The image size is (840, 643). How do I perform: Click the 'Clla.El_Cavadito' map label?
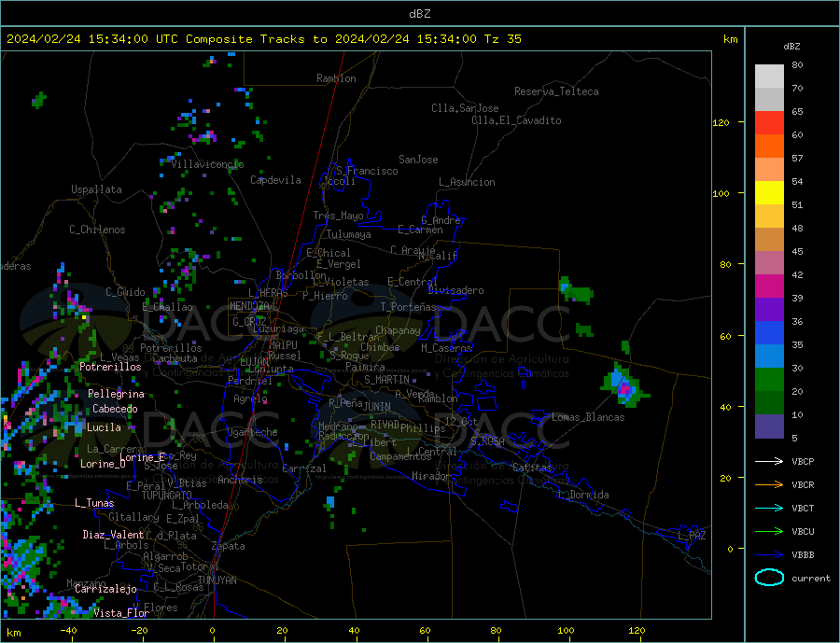click(x=516, y=120)
